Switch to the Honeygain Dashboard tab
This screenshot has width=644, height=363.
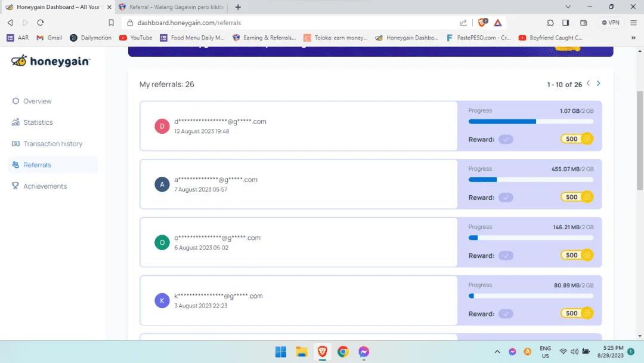(x=57, y=7)
